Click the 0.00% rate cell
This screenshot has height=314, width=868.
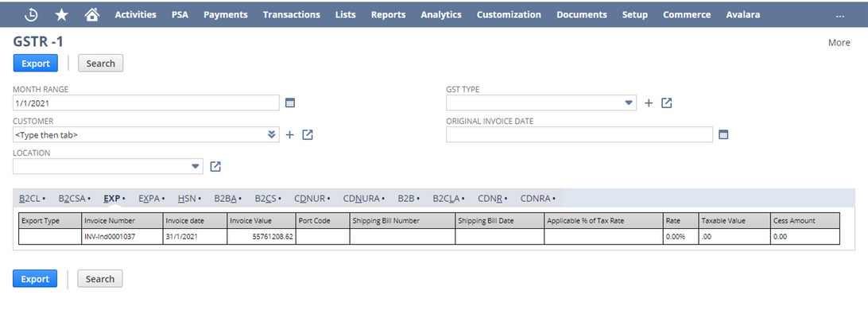pos(681,236)
